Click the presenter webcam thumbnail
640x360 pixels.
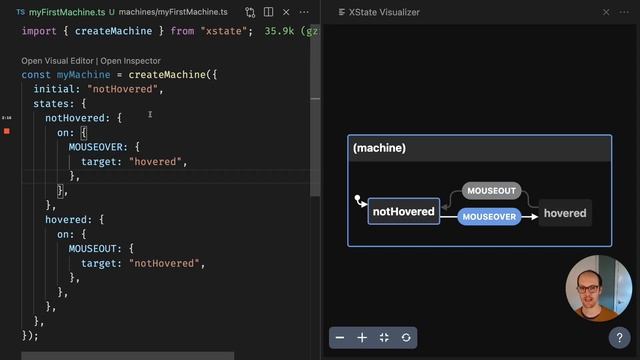click(599, 288)
